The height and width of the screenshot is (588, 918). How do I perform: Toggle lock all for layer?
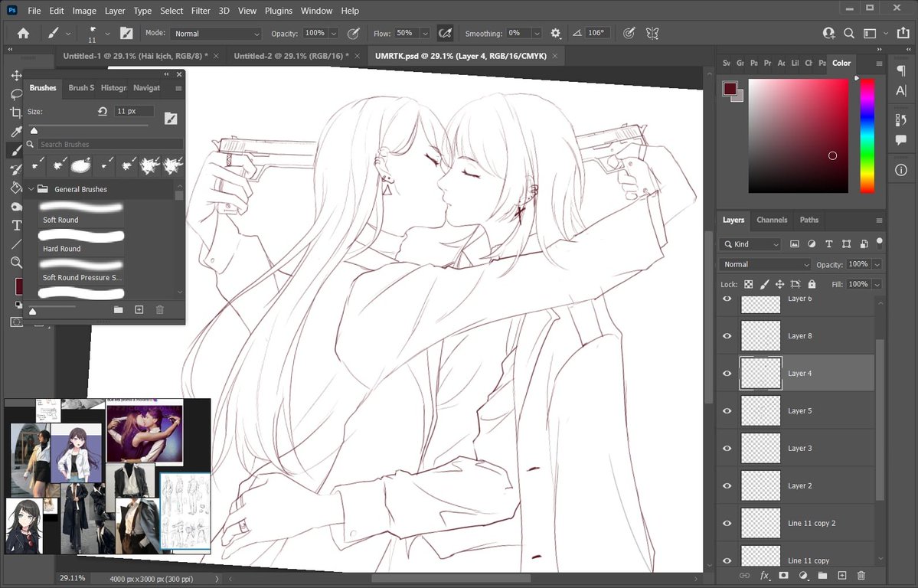click(812, 284)
